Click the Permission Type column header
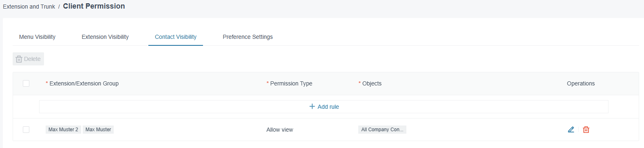 (291, 83)
